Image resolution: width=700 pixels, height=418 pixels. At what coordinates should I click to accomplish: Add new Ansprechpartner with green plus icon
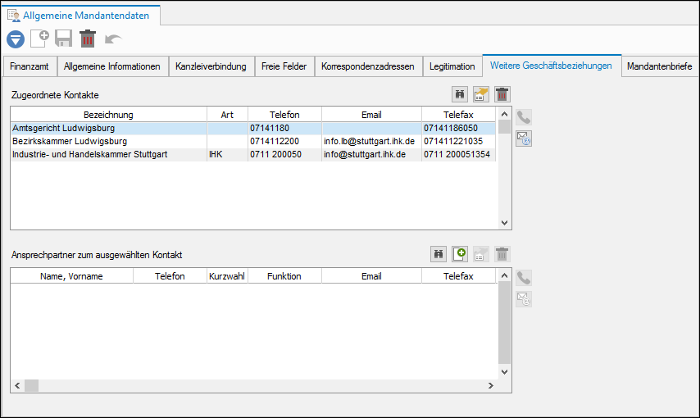coord(460,254)
